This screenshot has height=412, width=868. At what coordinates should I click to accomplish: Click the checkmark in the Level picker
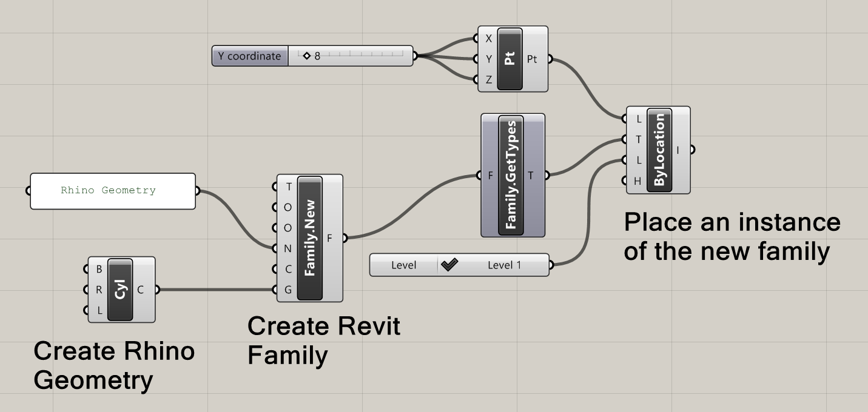pos(449,265)
